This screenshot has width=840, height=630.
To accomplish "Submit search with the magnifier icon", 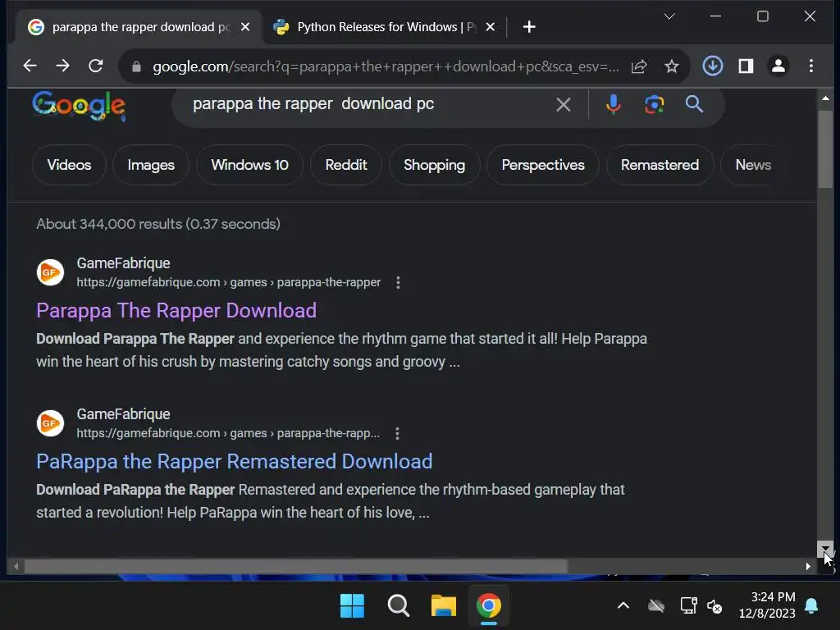I will pyautogui.click(x=694, y=104).
